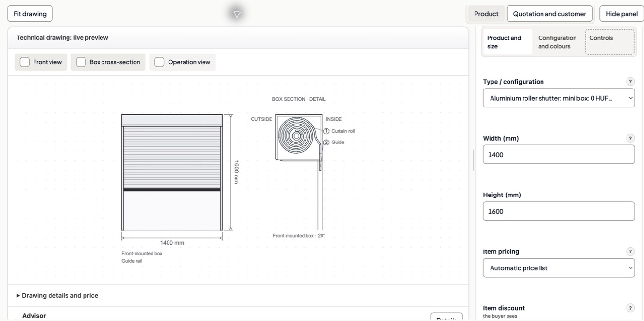The width and height of the screenshot is (644, 321).
Task: Click the Fit drawing button
Action: click(x=30, y=14)
